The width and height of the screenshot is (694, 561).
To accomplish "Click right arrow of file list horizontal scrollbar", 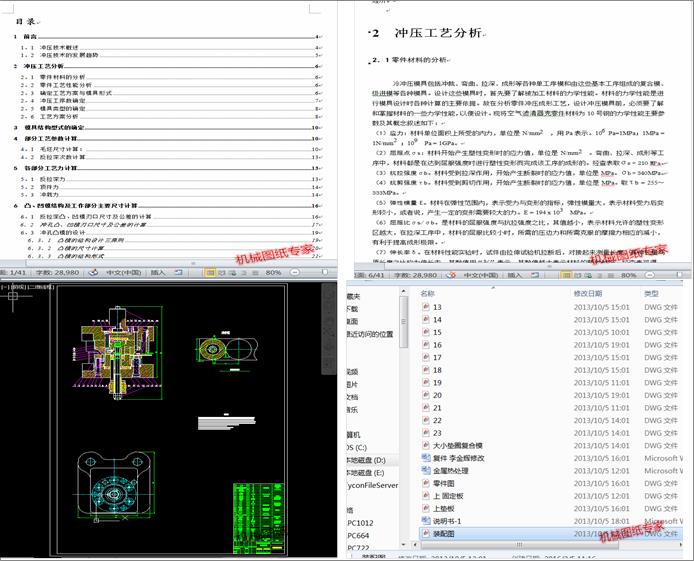I will pos(680,545).
